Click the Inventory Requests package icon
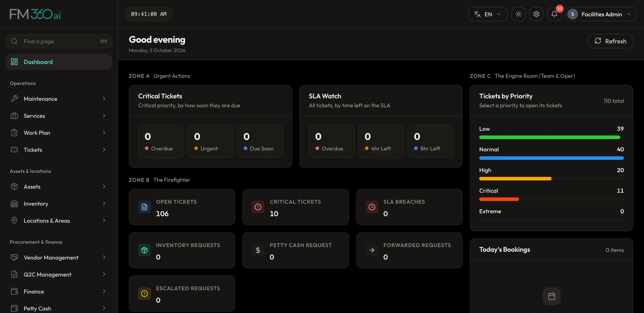 tap(144, 250)
